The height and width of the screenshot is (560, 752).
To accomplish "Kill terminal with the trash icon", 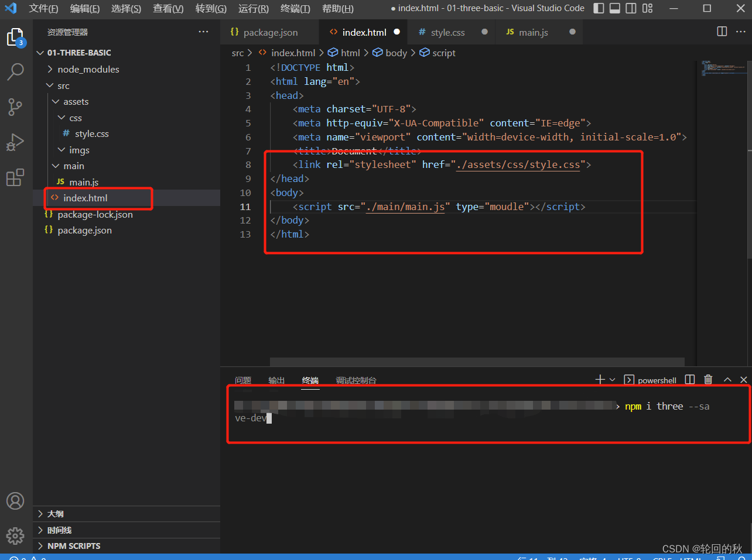I will click(x=708, y=380).
